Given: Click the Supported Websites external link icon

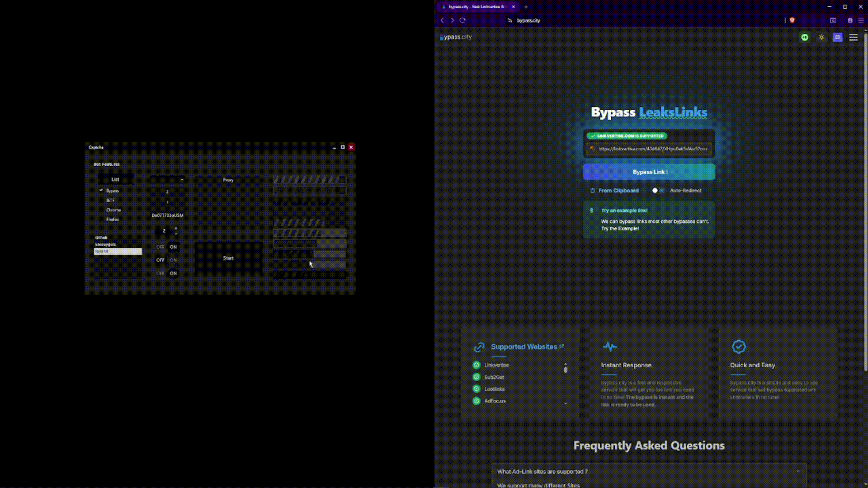Looking at the screenshot, I should [x=562, y=347].
